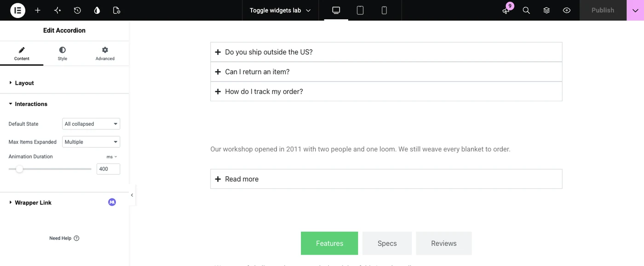Open the Max Items Expanded dropdown
The image size is (644, 266).
tap(91, 142)
